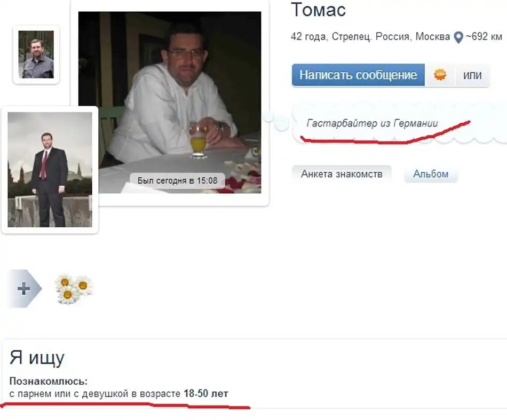Click the profile name 'Томас'
507x420 pixels.
click(319, 10)
